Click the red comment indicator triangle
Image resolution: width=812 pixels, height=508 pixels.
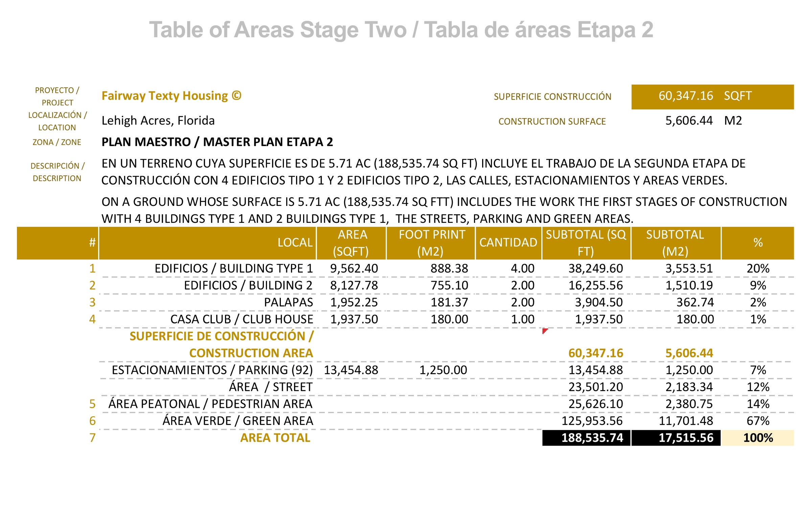(x=544, y=331)
